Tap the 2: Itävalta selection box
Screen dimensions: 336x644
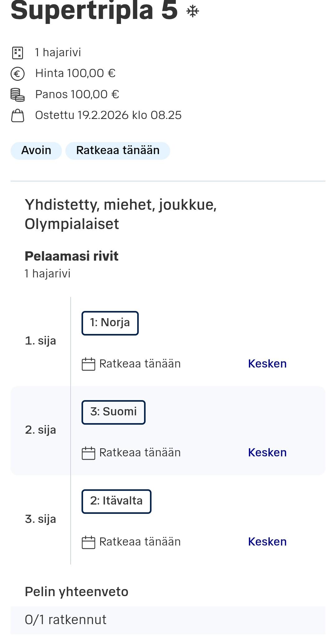[x=116, y=501]
